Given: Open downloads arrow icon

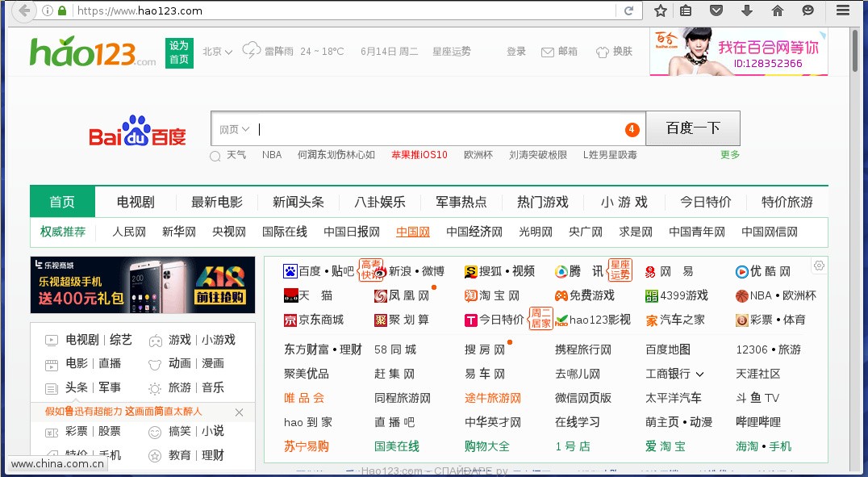Looking at the screenshot, I should pyautogui.click(x=747, y=10).
